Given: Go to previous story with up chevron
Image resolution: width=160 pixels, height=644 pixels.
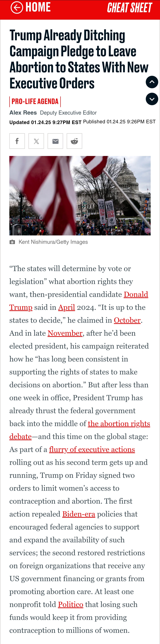Looking at the screenshot, I should 152,82.
